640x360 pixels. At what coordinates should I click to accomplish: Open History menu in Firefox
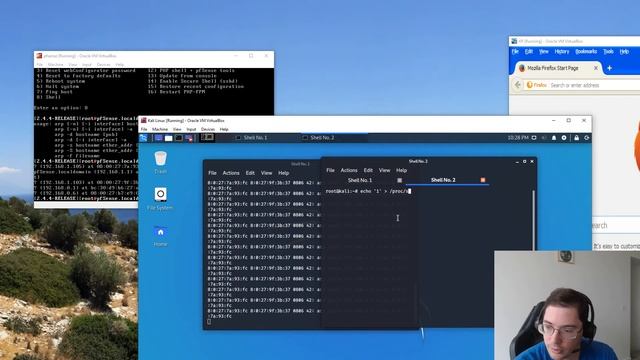[x=562, y=51]
